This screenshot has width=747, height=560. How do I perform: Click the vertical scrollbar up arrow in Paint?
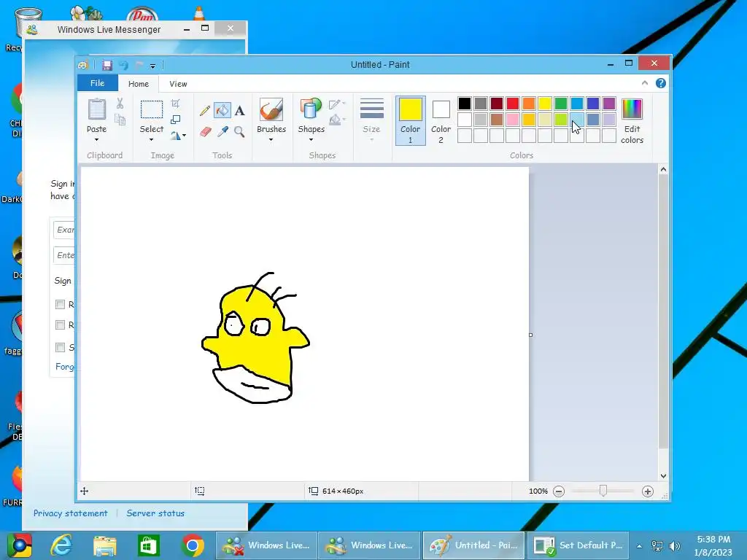tap(663, 169)
